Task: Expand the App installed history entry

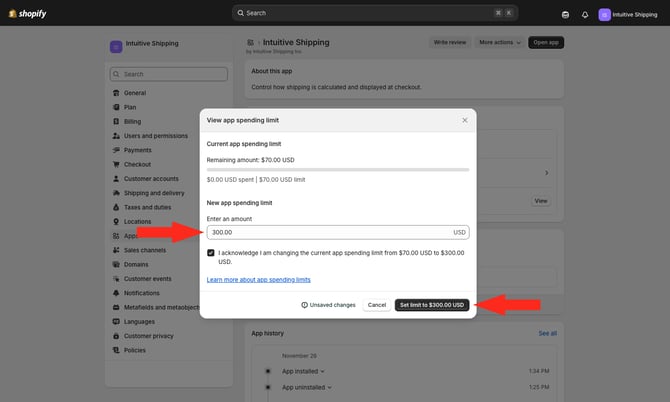Action: point(303,371)
